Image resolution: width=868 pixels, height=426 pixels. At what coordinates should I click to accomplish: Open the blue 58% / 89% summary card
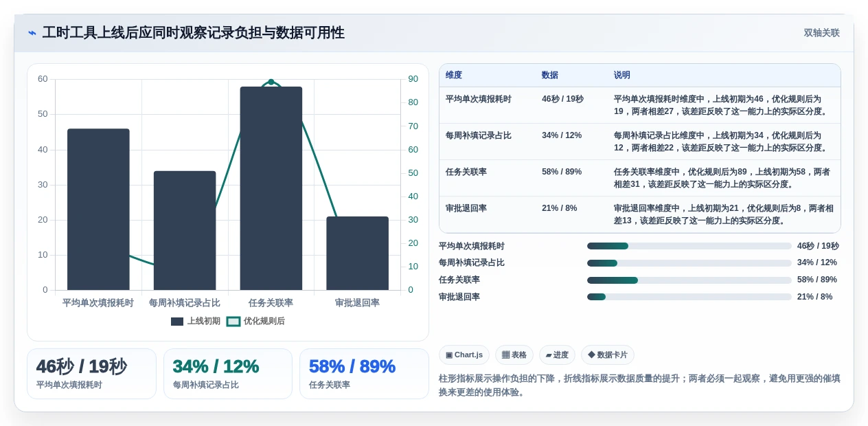364,374
